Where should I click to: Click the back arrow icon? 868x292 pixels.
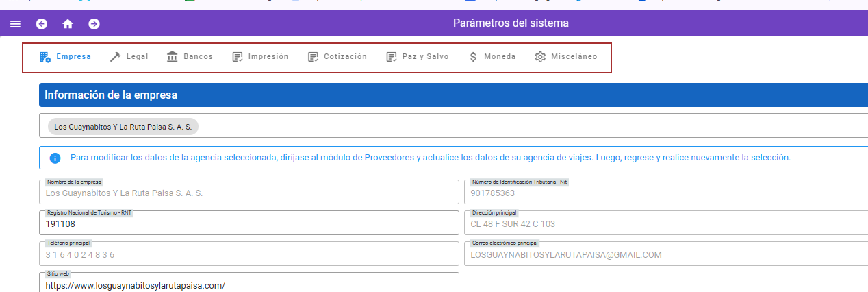click(42, 24)
